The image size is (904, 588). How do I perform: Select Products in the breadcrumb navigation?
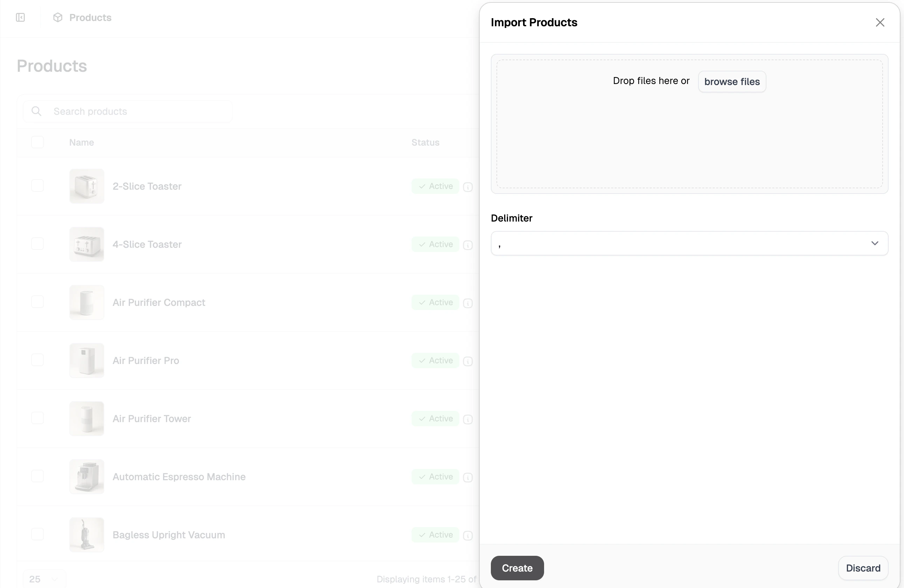[90, 17]
